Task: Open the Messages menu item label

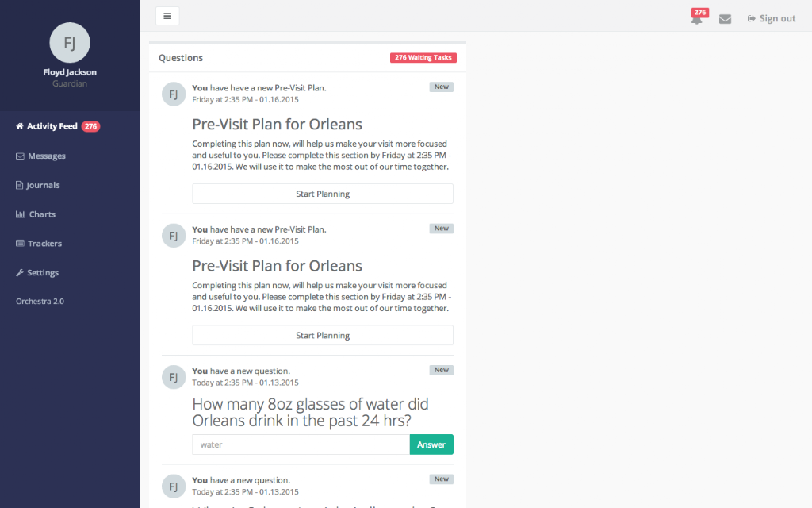Action: click(47, 156)
